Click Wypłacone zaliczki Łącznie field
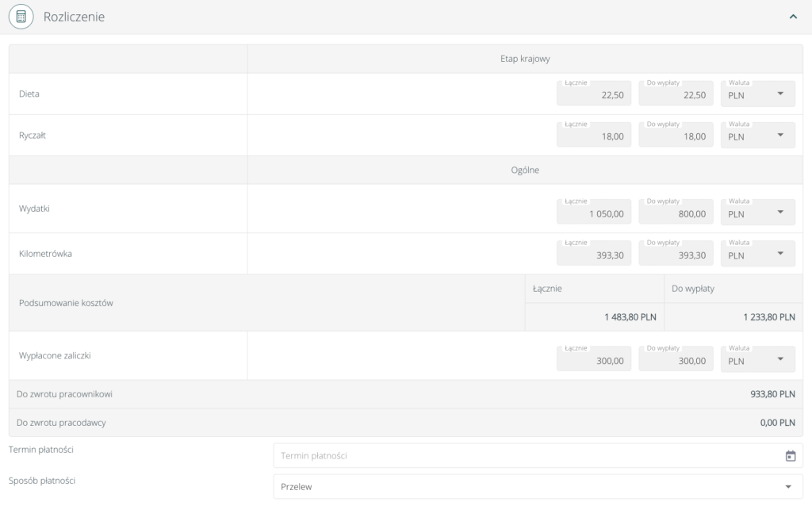 point(594,361)
